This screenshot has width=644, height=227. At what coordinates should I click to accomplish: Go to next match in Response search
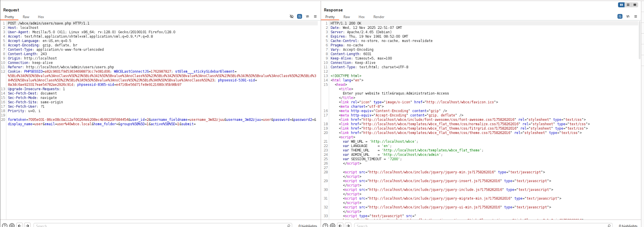tap(348, 225)
